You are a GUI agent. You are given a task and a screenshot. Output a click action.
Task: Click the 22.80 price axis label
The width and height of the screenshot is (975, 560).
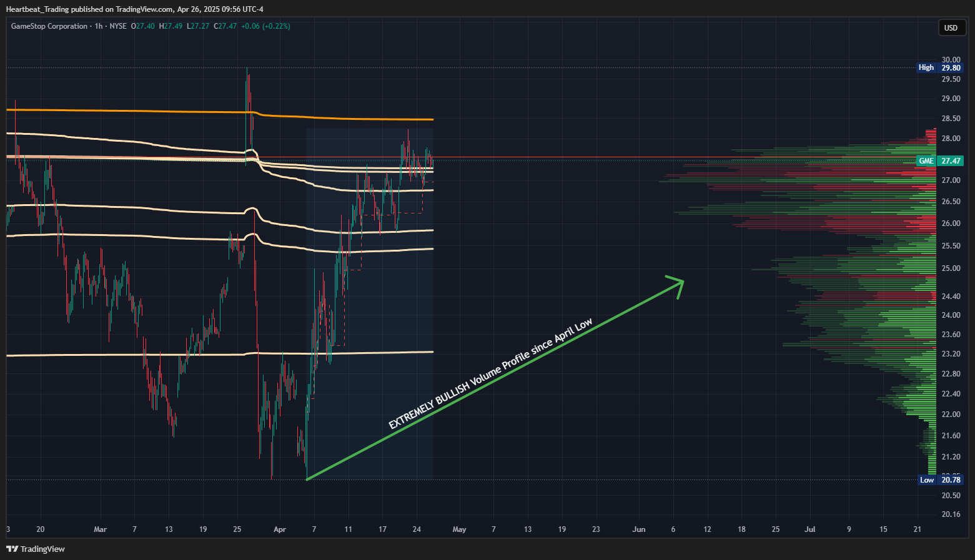pos(951,374)
